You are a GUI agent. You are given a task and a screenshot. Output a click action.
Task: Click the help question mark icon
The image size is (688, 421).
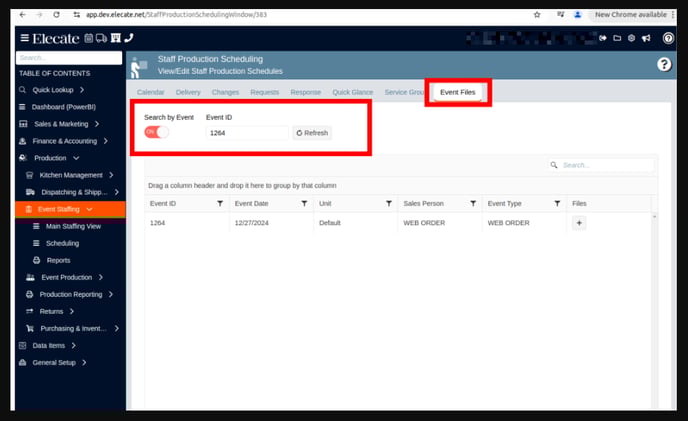tap(664, 64)
